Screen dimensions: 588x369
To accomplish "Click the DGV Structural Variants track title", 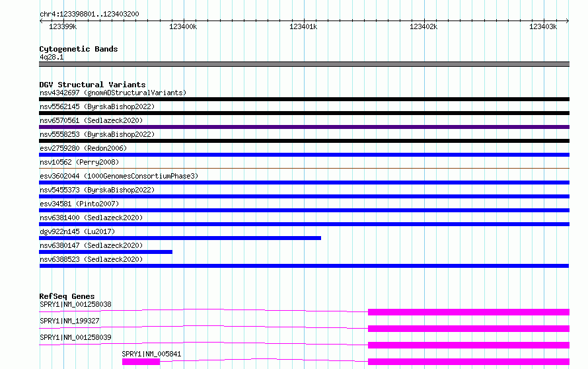I will pos(92,85).
